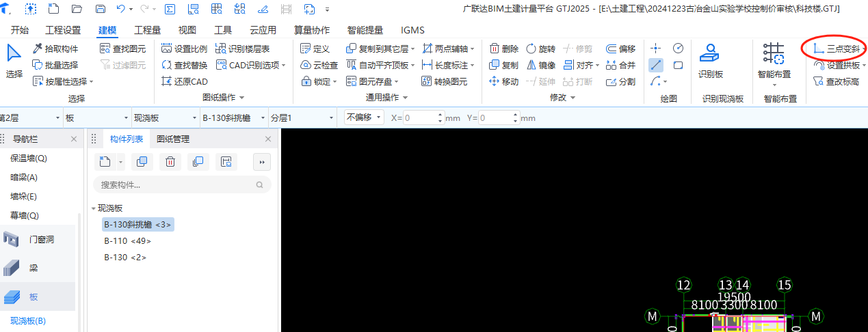Click 移动 move tool
The image size is (868, 332).
pos(503,81)
